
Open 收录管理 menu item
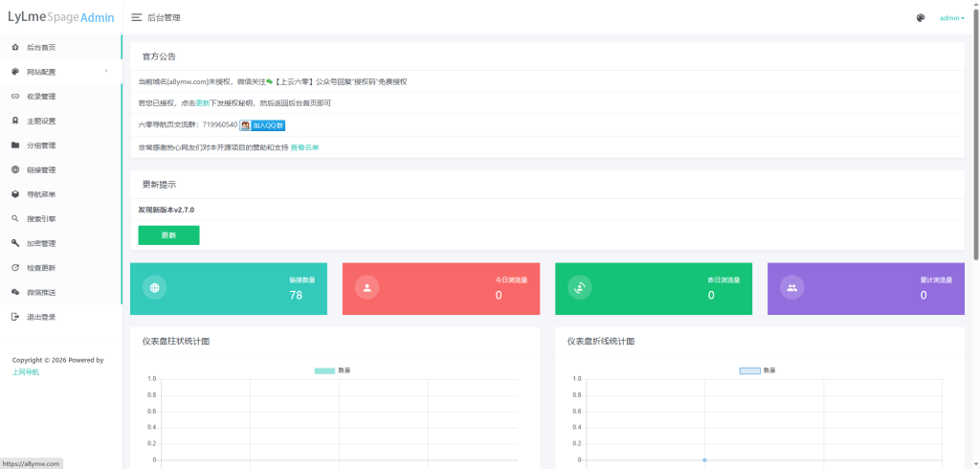60,97
